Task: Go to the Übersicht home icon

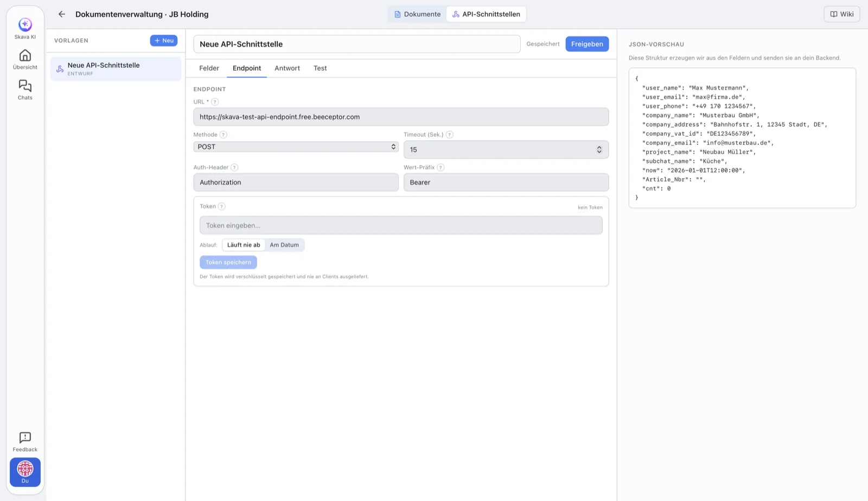Action: click(x=25, y=55)
